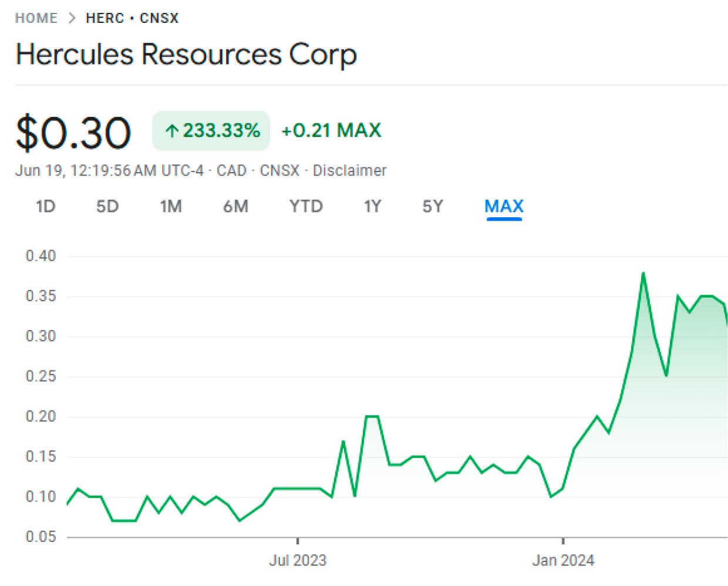Click the Jan 2024 axis marker
The height and width of the screenshot is (586, 728).
[563, 560]
